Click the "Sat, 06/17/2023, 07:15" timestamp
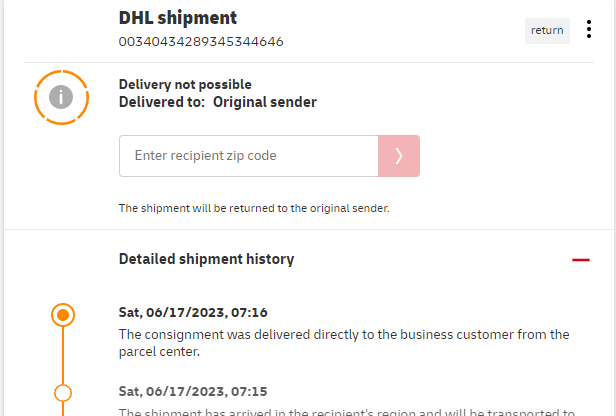The width and height of the screenshot is (616, 416). pos(193,390)
